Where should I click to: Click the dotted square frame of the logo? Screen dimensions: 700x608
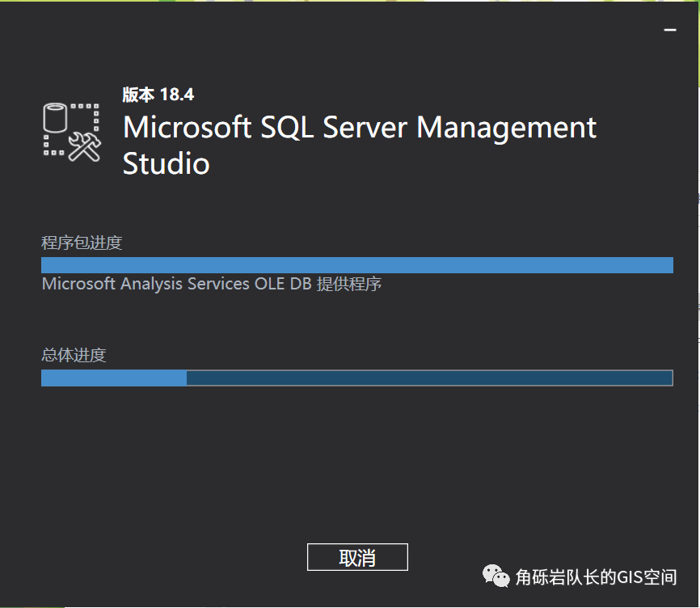[71, 130]
